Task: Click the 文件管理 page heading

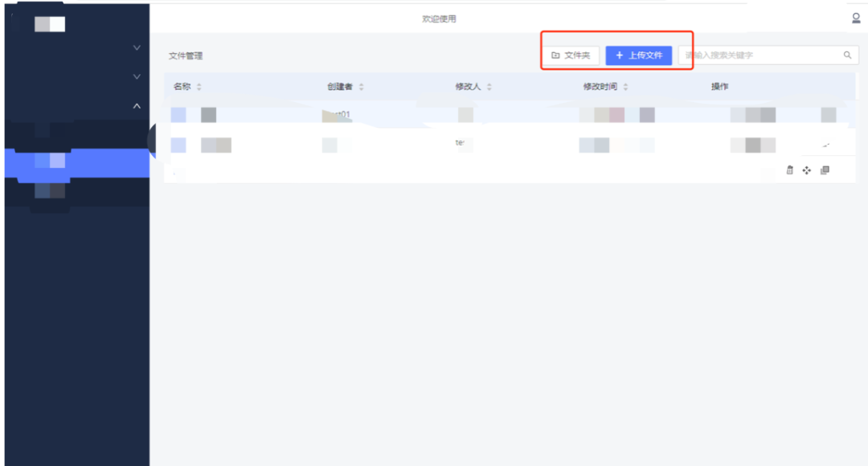Action: click(186, 56)
